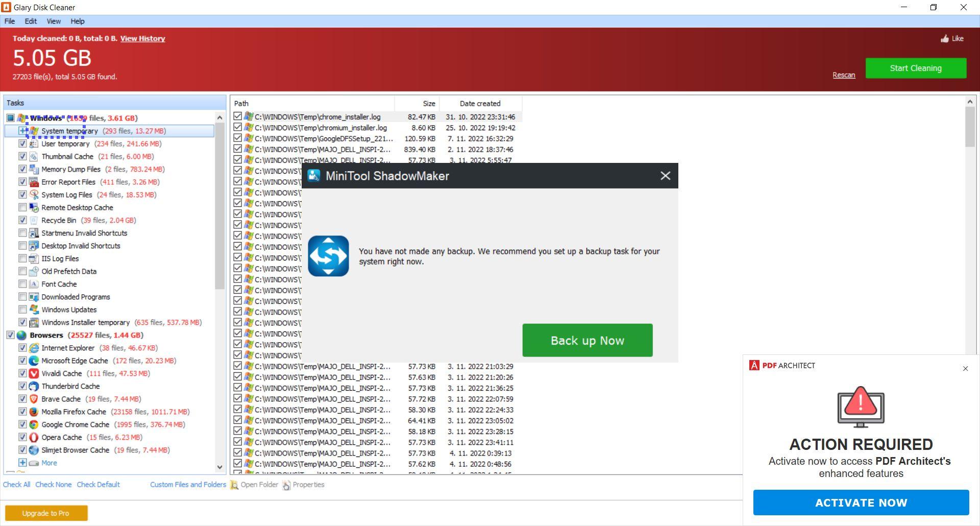Click the Brave Cache icon
The height and width of the screenshot is (526, 980).
pyautogui.click(x=34, y=399)
